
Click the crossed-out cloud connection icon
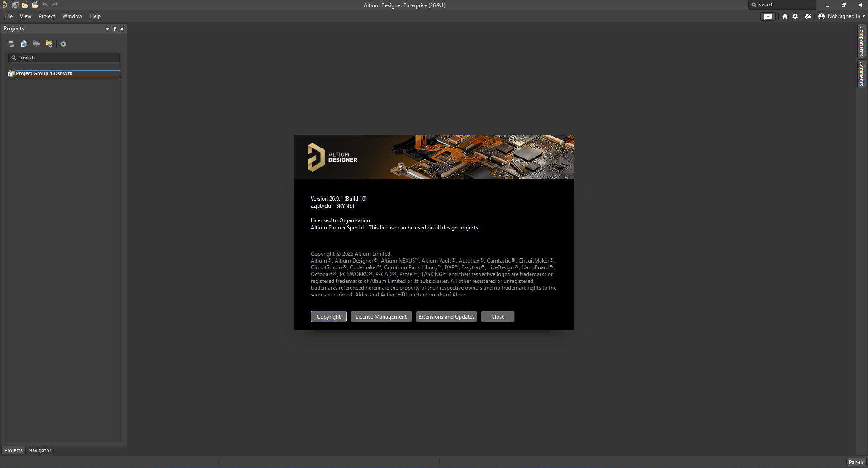coord(808,16)
